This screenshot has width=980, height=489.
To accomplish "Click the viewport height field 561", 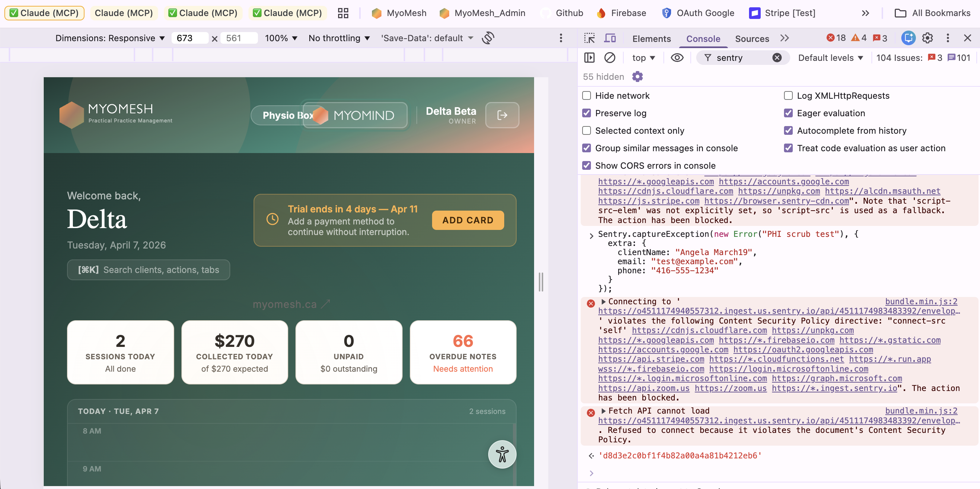I will (239, 38).
